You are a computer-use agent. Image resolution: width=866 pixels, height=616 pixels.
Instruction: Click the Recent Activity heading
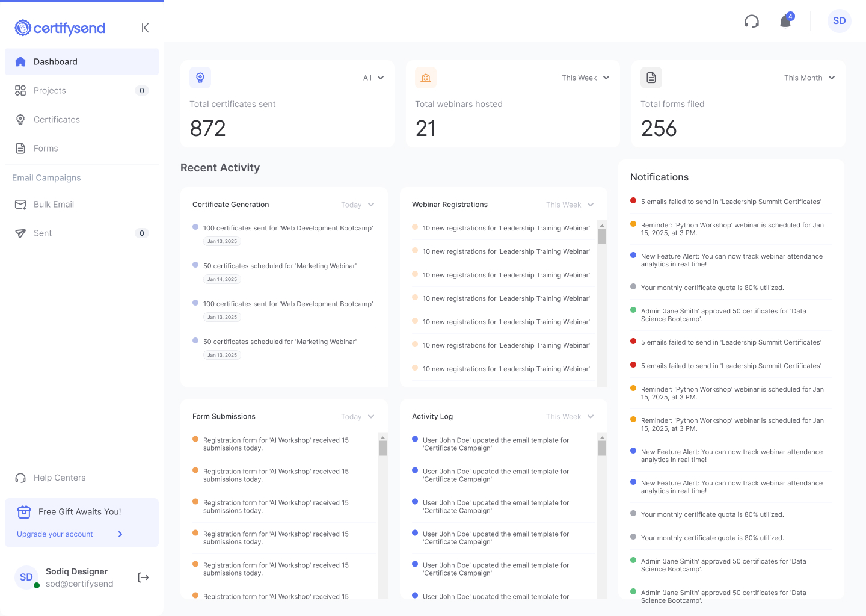(x=220, y=168)
